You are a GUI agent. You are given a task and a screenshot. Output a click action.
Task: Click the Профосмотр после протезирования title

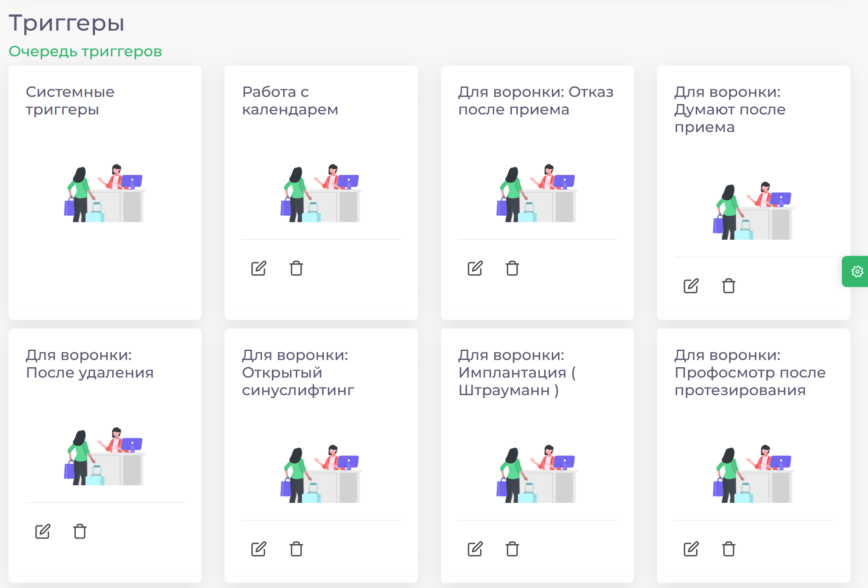click(750, 373)
